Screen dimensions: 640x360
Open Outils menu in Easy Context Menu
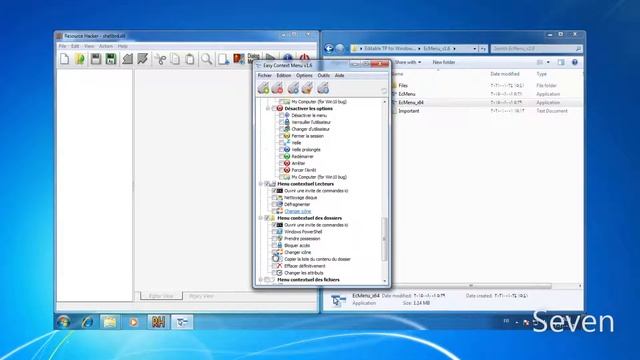(323, 76)
